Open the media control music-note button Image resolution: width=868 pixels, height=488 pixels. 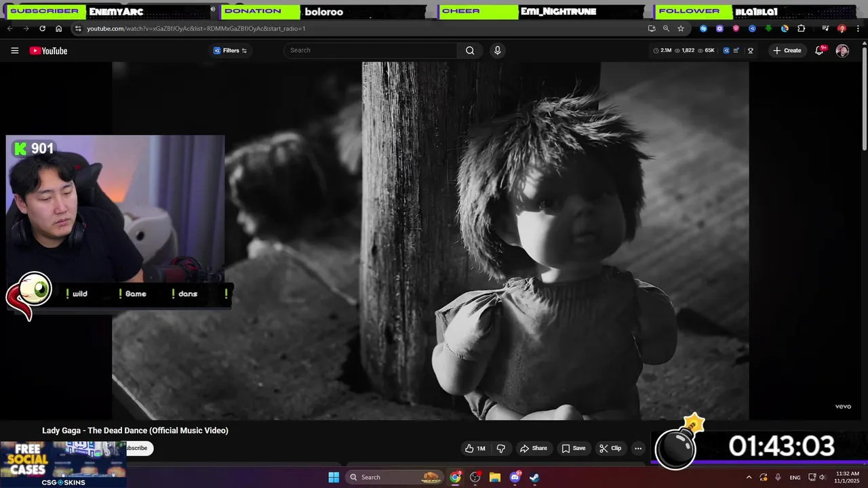825,28
